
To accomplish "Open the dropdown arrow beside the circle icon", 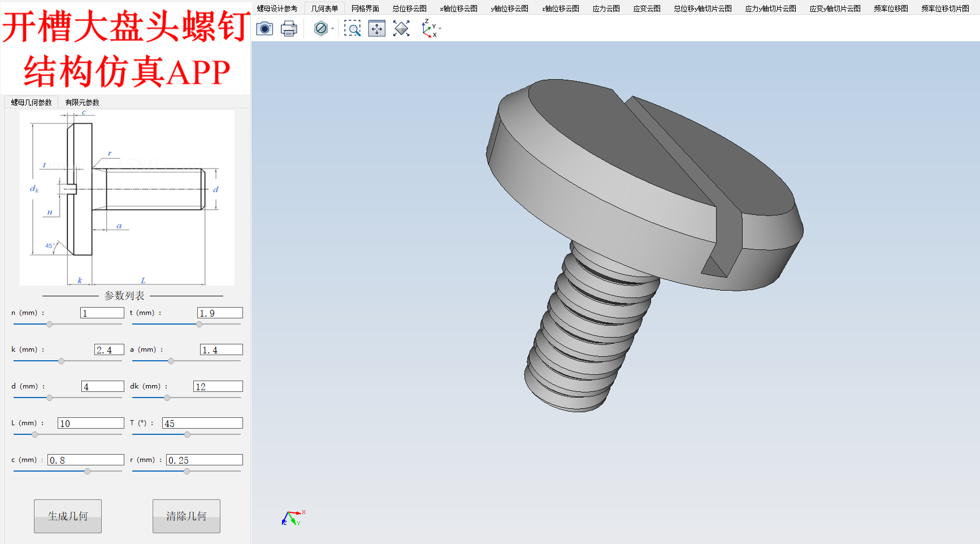I will (332, 28).
